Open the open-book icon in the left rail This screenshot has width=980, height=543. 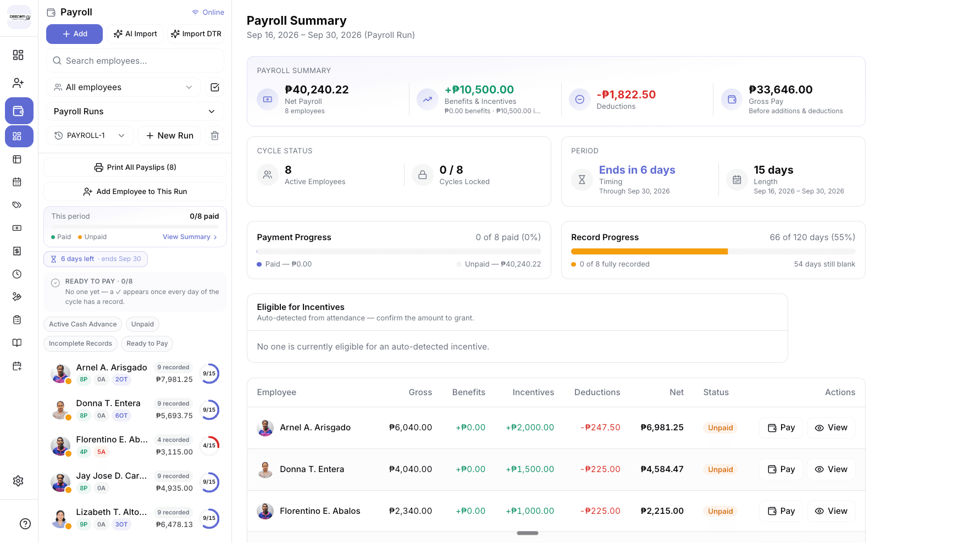pyautogui.click(x=17, y=343)
